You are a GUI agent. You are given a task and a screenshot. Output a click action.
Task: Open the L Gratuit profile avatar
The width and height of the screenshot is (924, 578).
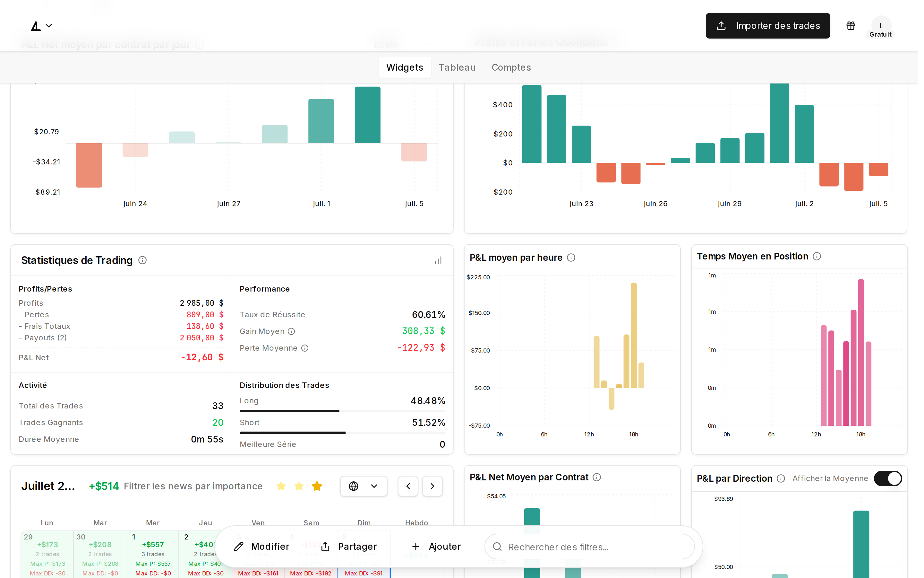tap(881, 27)
